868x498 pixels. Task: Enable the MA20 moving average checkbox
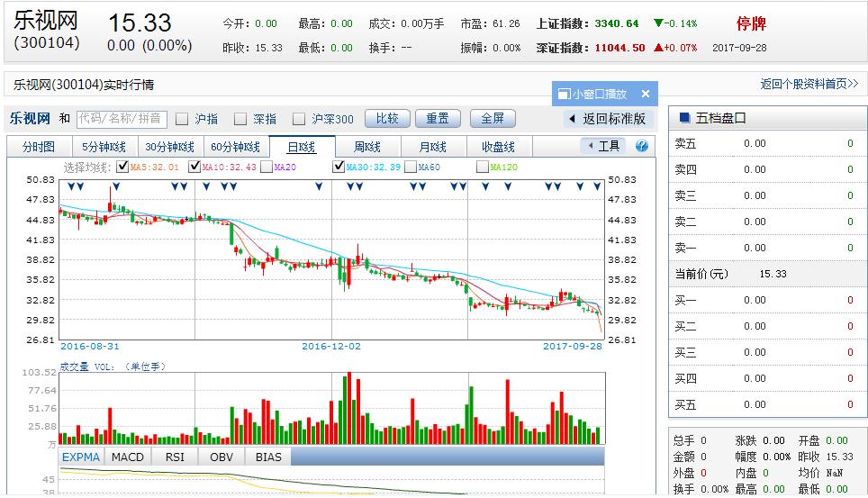point(267,167)
